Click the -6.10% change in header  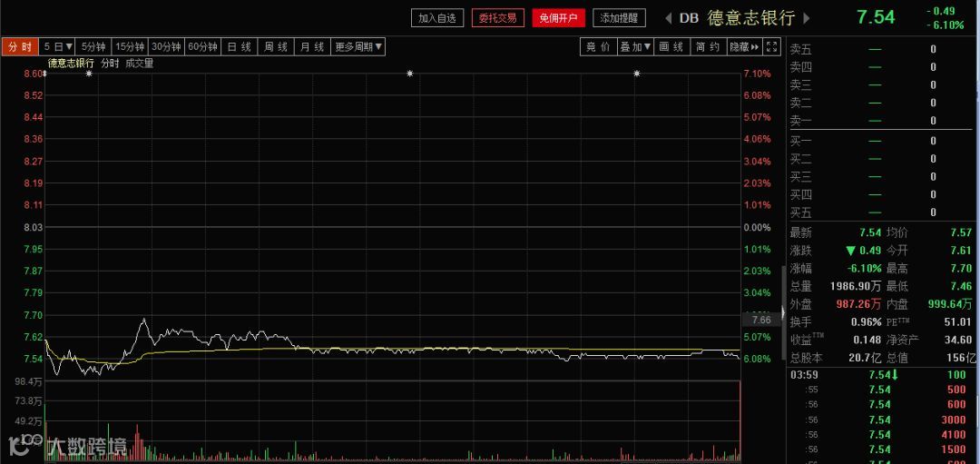tap(945, 25)
